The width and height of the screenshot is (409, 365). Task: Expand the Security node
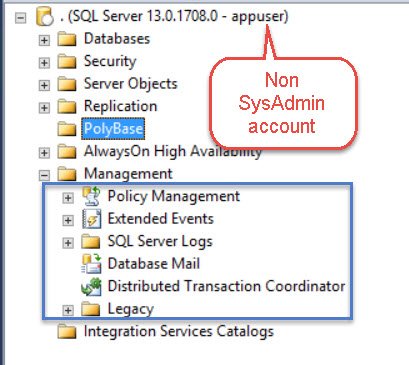point(44,63)
